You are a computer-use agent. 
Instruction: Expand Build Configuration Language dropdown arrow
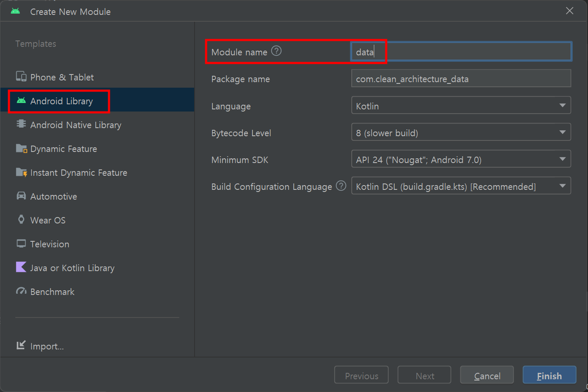[x=562, y=186]
